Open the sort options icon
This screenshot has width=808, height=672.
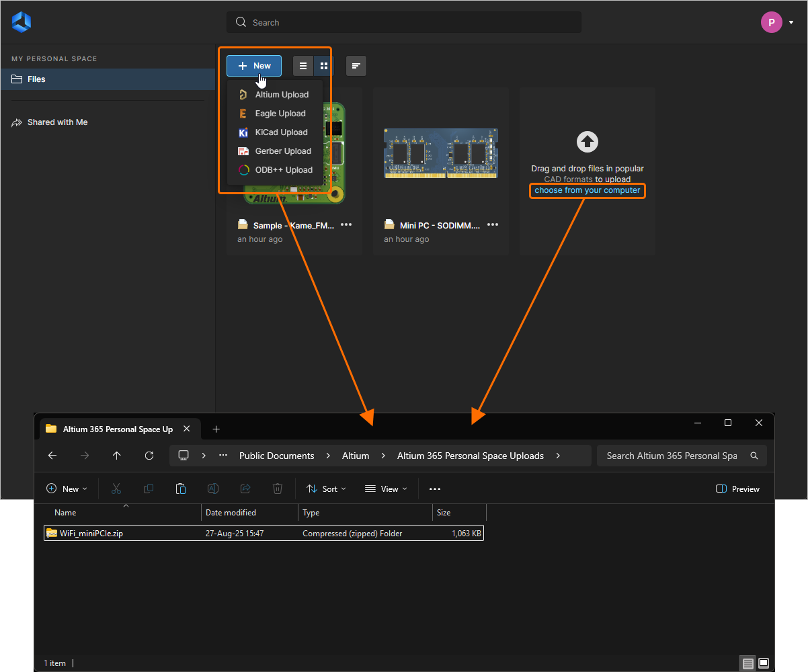point(356,66)
